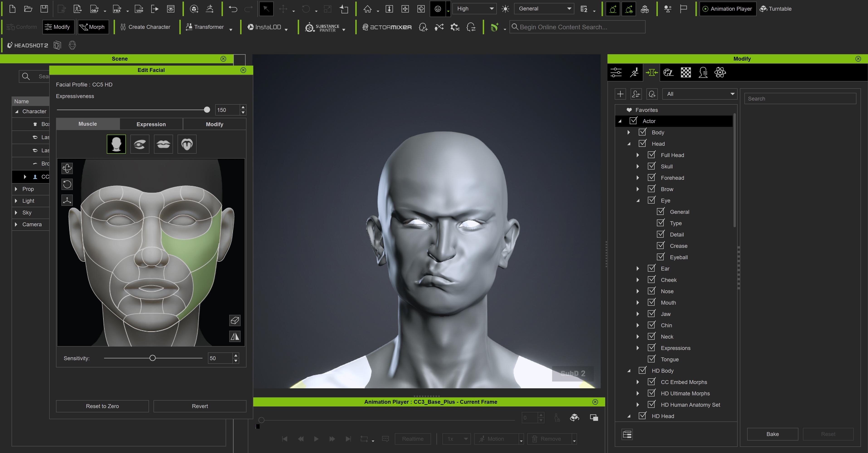The height and width of the screenshot is (453, 868).
Task: Open the Morph tab icon in Modify panel
Action: pos(651,73)
